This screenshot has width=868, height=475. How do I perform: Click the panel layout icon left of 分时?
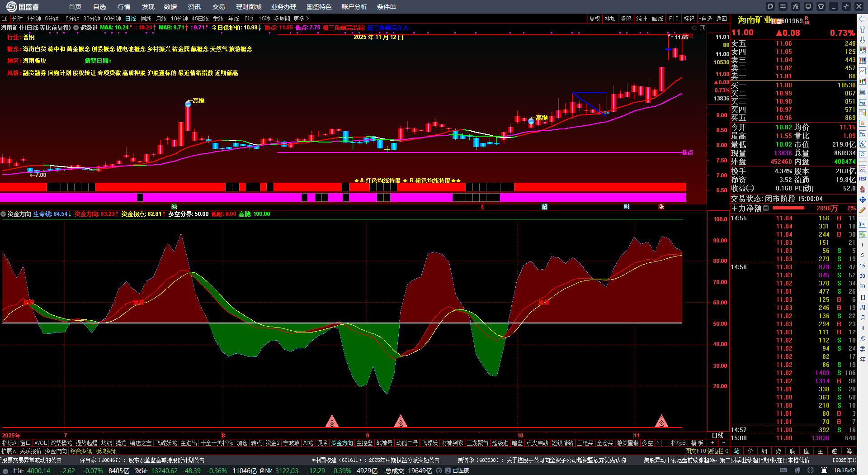click(x=5, y=19)
